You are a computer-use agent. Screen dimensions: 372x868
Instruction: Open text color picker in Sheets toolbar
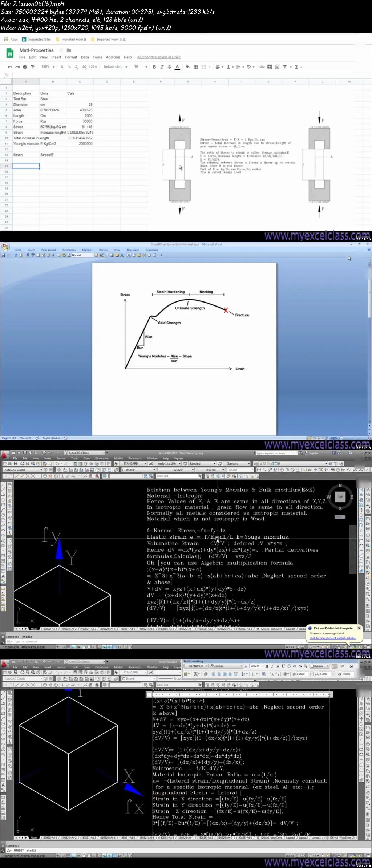tap(177, 67)
